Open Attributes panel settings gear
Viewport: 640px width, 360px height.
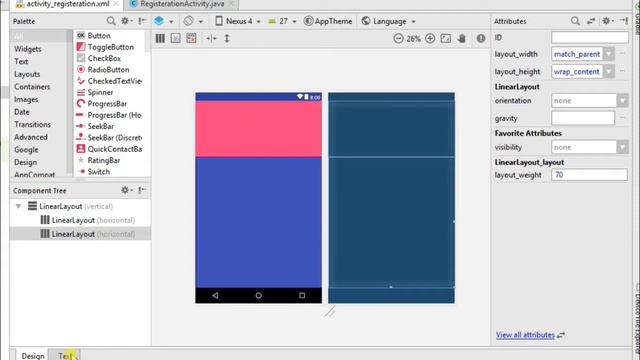coord(607,21)
